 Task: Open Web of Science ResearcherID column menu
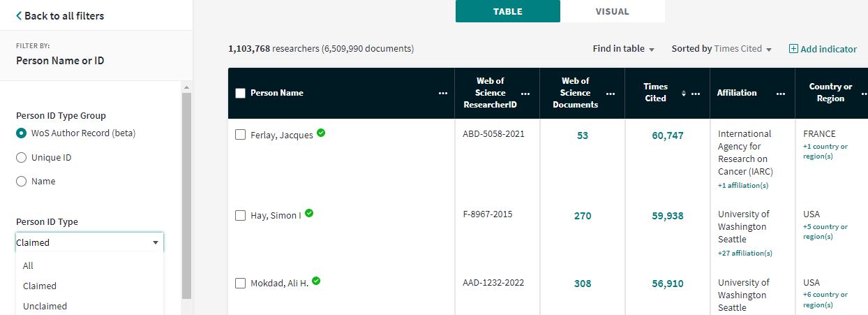[x=525, y=93]
